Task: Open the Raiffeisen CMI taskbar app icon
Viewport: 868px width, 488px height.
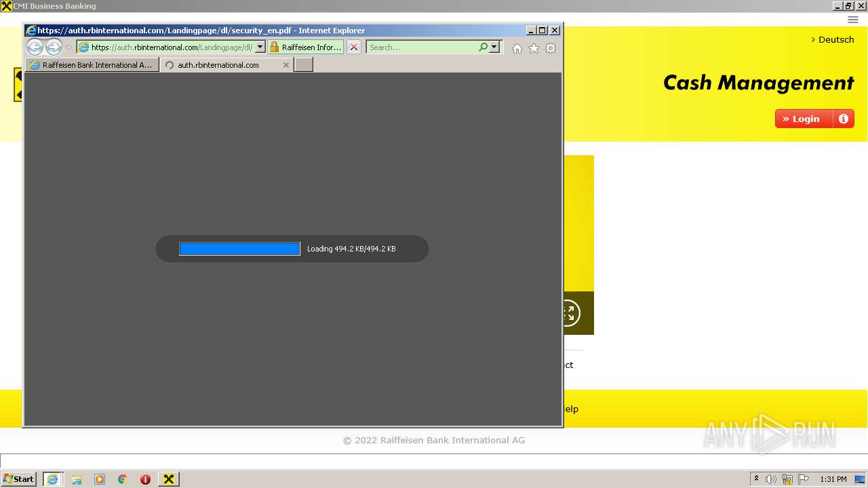Action: 169,479
